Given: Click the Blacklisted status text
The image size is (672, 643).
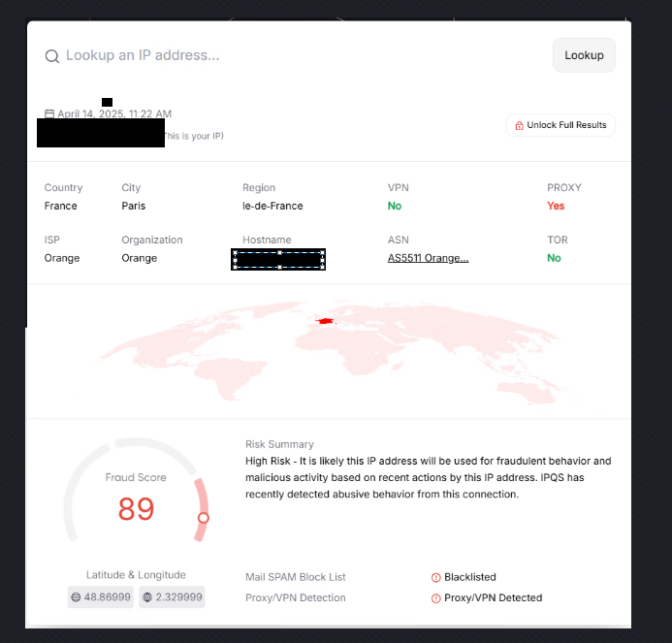Looking at the screenshot, I should pyautogui.click(x=470, y=577).
